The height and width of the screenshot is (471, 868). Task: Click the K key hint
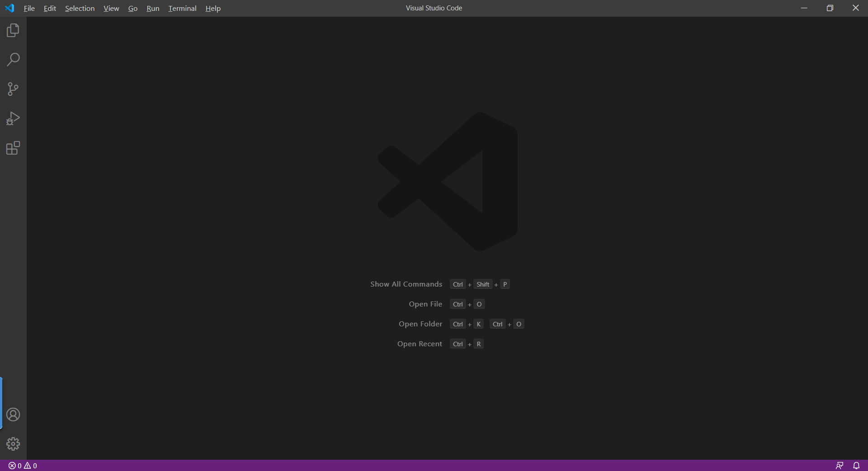click(x=479, y=324)
